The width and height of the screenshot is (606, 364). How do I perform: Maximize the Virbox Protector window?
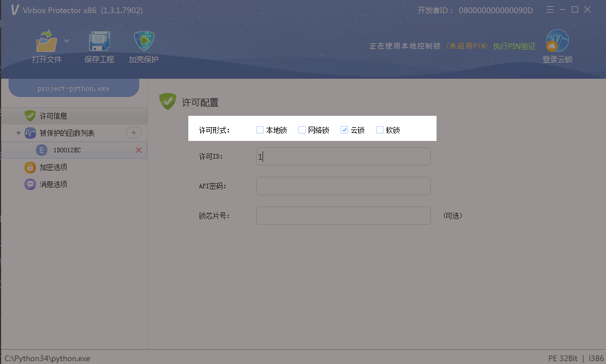click(x=575, y=9)
